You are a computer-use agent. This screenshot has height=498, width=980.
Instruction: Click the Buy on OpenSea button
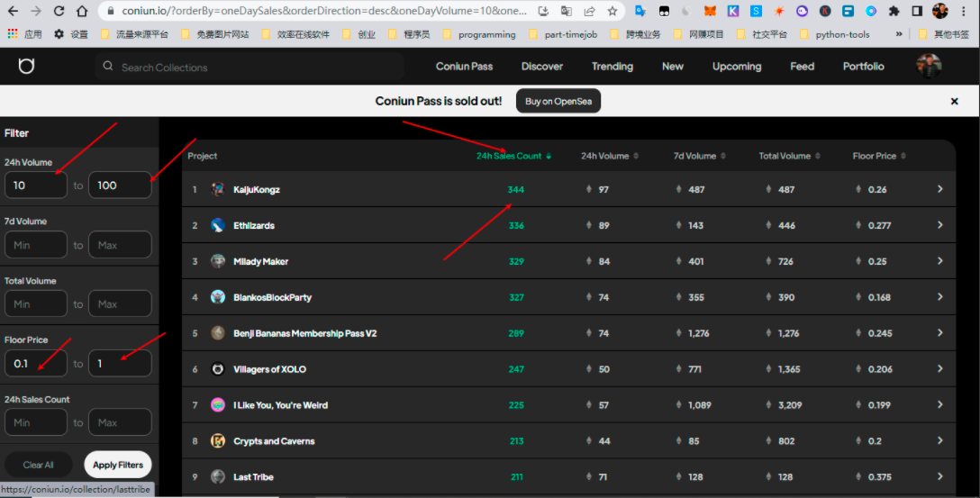point(558,102)
